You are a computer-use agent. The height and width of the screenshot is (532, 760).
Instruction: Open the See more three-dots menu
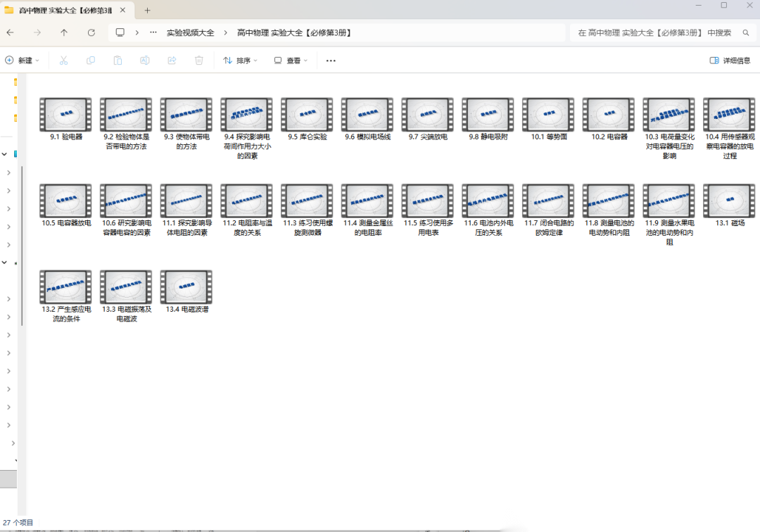pyautogui.click(x=331, y=61)
